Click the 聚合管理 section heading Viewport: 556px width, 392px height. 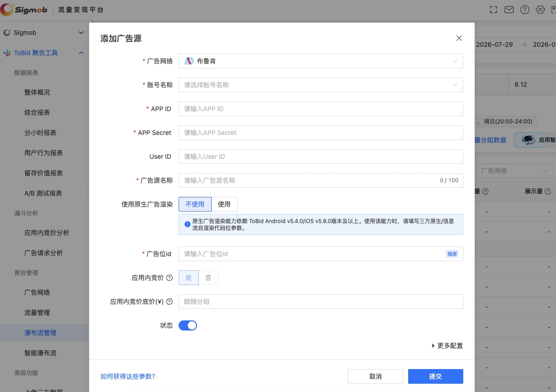[x=26, y=273]
